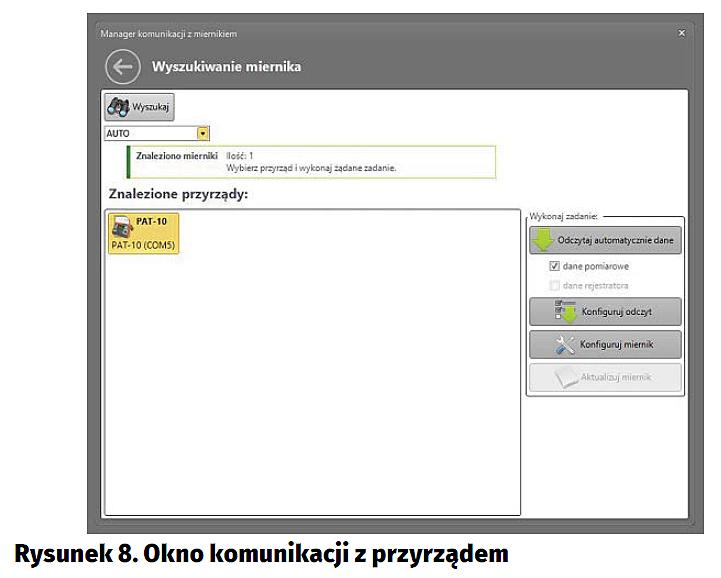Expand the AUTO dropdown arrow
721x578 pixels.
coord(202,133)
